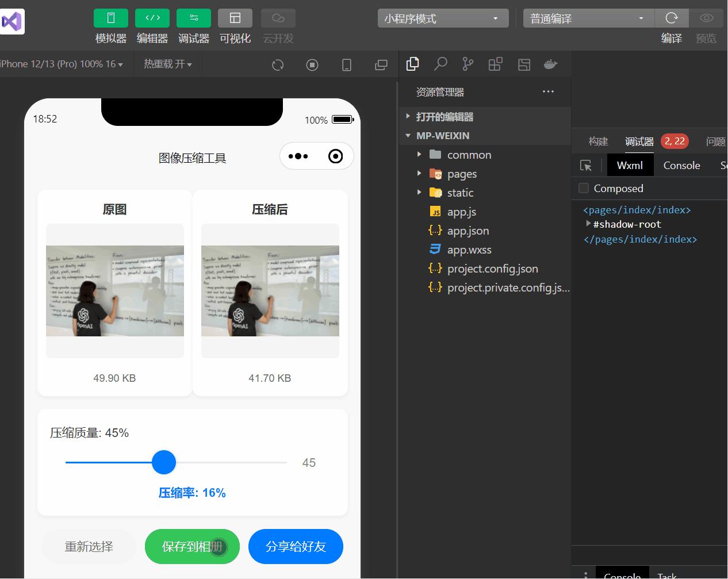Select the Wxml devtools tab
The height and width of the screenshot is (579, 728).
[630, 166]
